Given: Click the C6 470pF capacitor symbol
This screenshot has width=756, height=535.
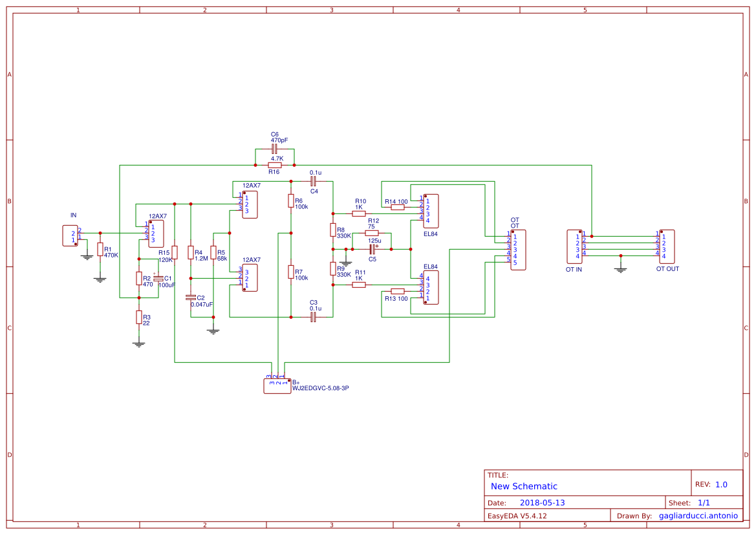Looking at the screenshot, I should pos(275,150).
